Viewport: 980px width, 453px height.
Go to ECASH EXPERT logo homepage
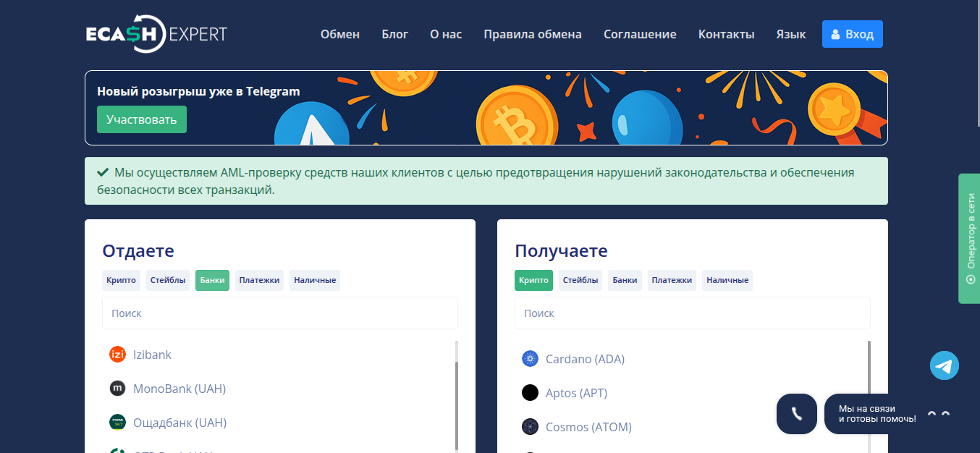(x=156, y=35)
